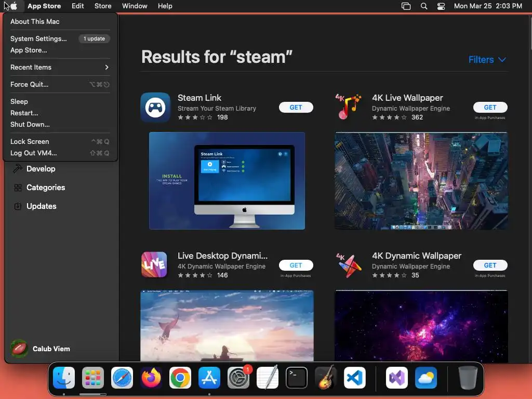
Task: Click the Calub Viem account avatar
Action: pyautogui.click(x=19, y=349)
